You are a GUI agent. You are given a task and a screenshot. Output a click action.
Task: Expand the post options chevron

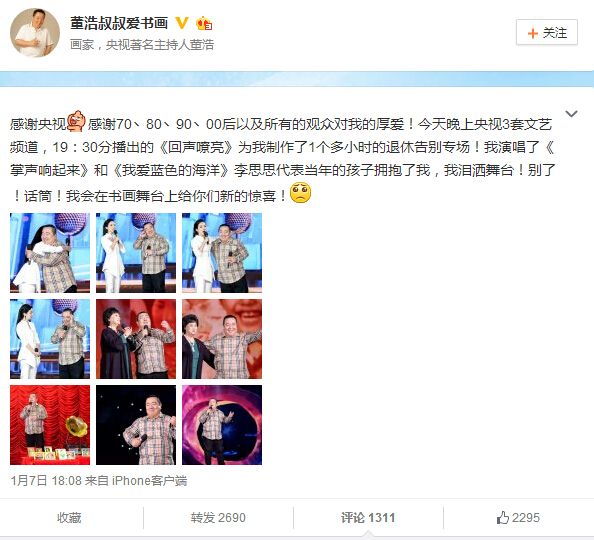[x=571, y=113]
